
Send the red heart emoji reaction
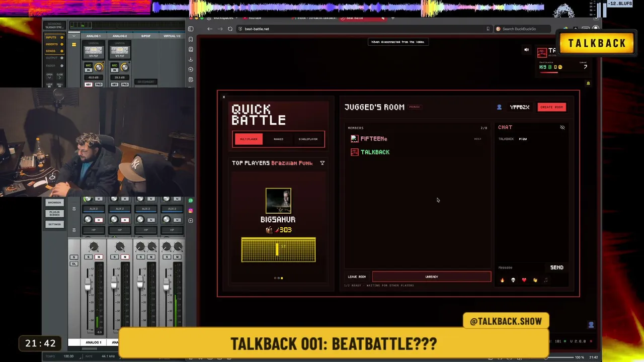[x=524, y=280]
